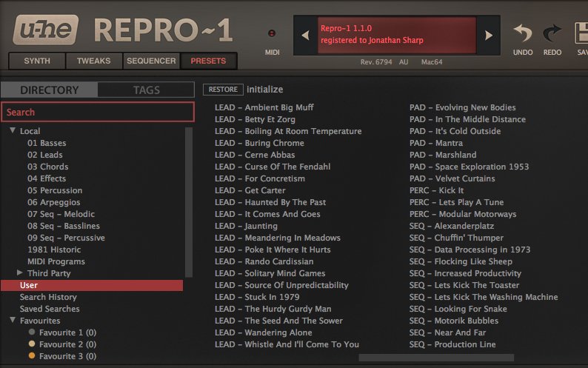Select the PRESETS tab
588x368 pixels.
point(208,61)
